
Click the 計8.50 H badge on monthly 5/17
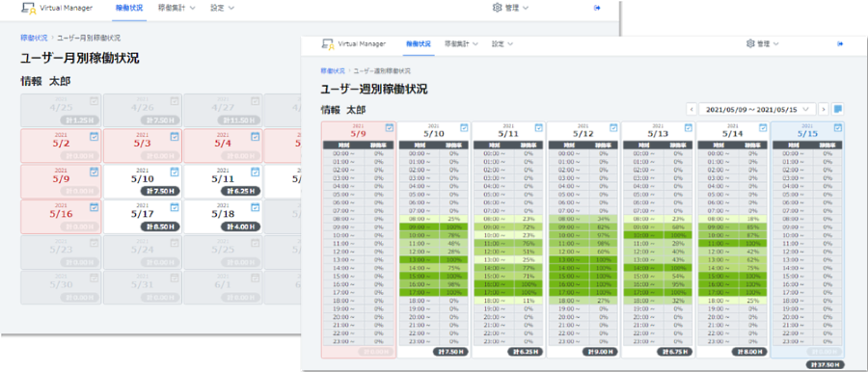point(161,226)
